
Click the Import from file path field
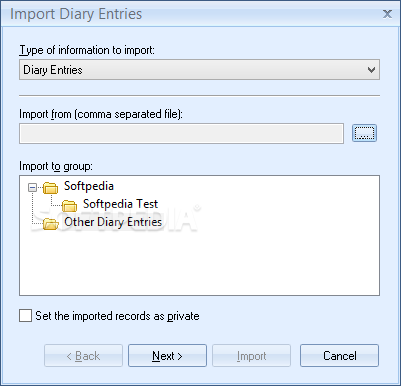[x=181, y=134]
